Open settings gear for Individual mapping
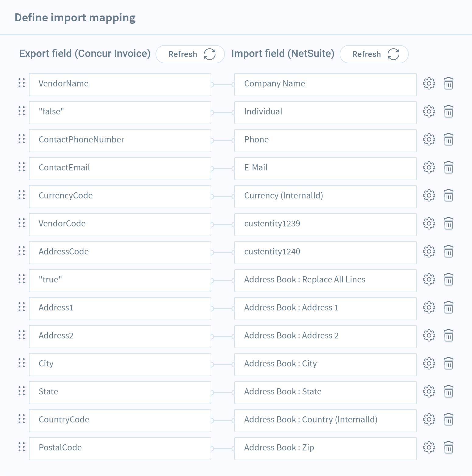 (x=429, y=111)
